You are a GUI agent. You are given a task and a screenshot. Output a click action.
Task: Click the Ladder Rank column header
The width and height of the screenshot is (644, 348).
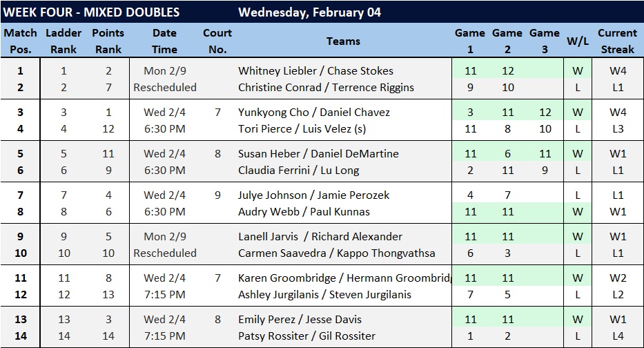coord(64,41)
